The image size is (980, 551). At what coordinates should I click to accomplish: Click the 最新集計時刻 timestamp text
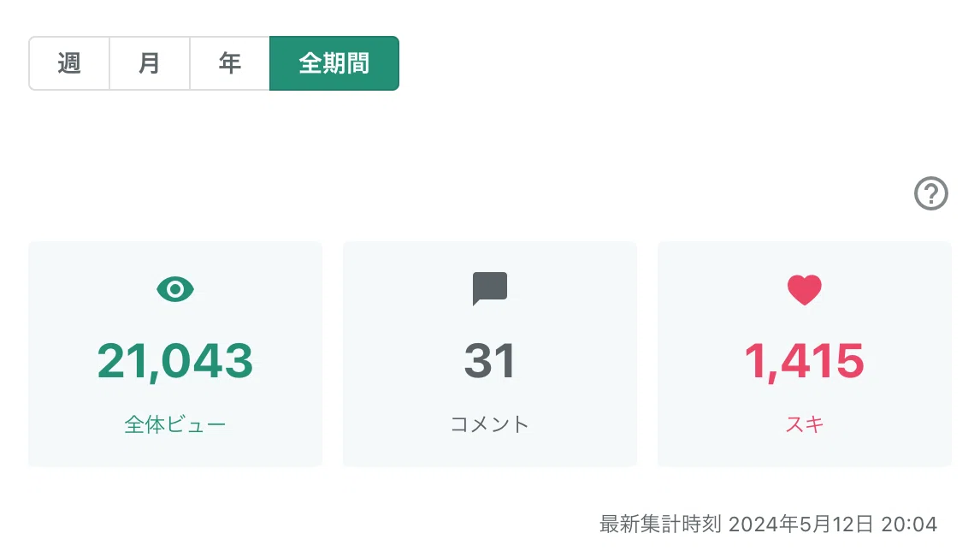click(x=768, y=524)
